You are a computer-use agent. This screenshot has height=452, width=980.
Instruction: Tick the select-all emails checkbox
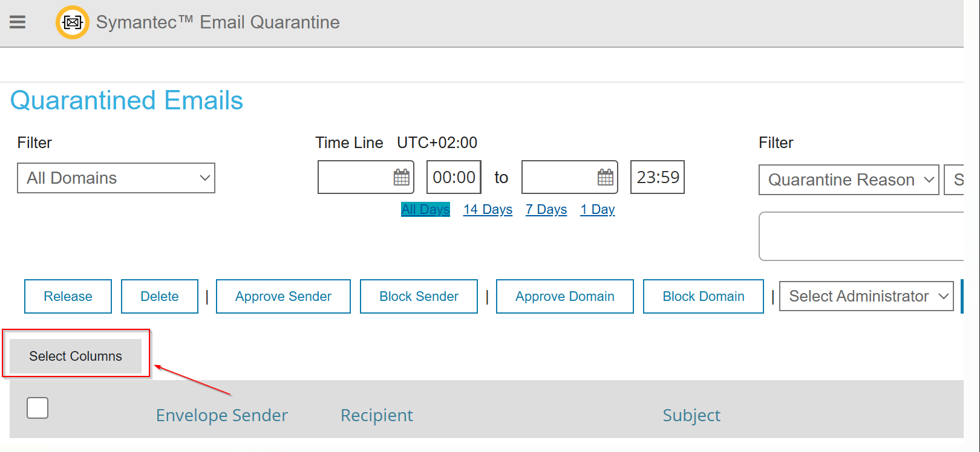click(x=38, y=408)
